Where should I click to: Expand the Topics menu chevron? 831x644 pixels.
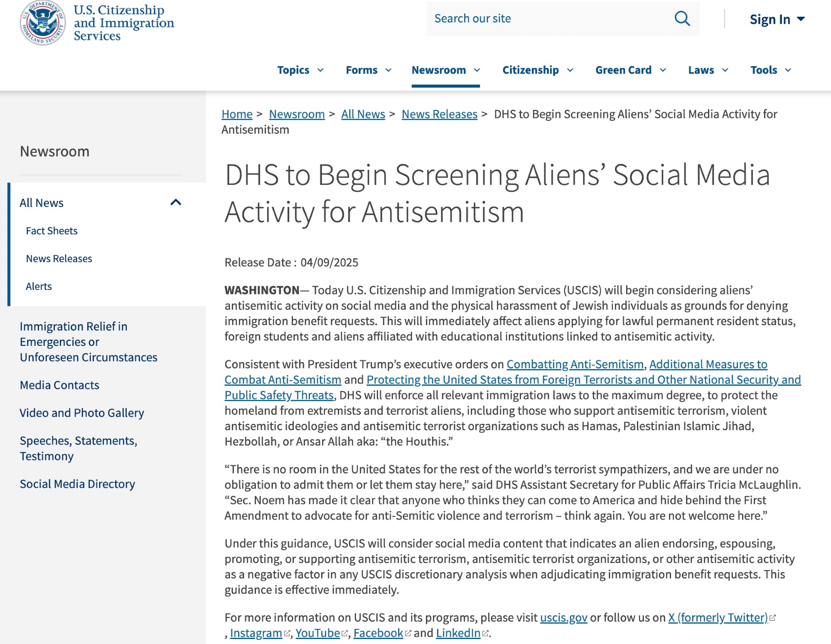click(x=320, y=70)
